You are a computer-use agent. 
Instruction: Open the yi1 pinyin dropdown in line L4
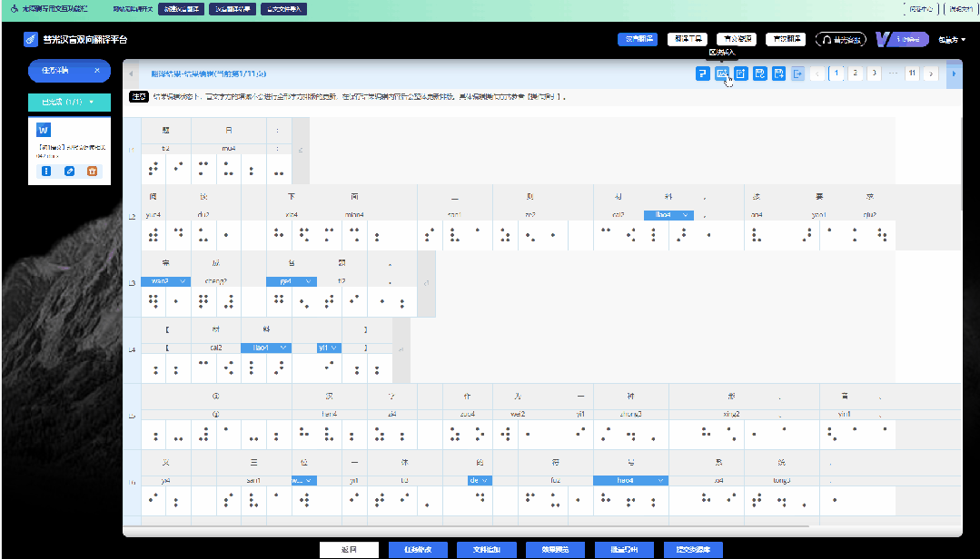point(329,348)
